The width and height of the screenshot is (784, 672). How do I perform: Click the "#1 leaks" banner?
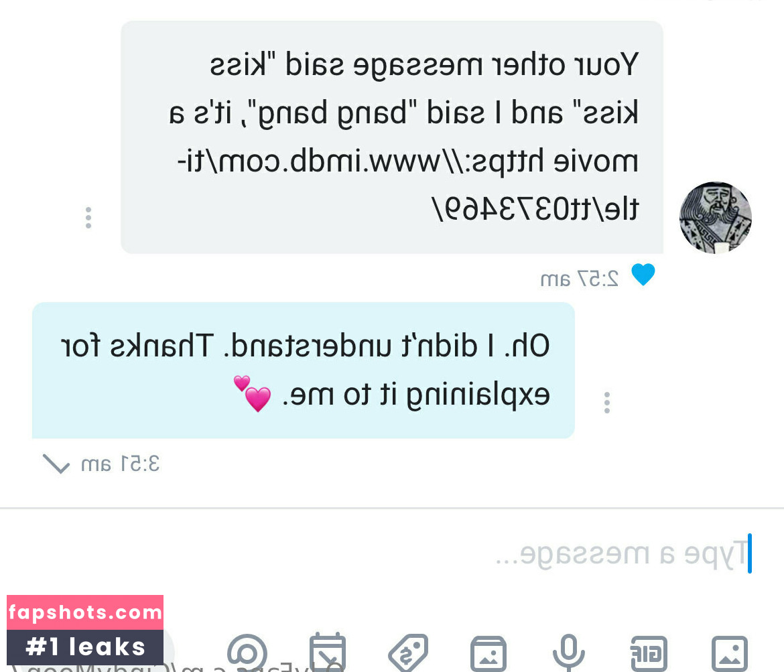point(85,647)
